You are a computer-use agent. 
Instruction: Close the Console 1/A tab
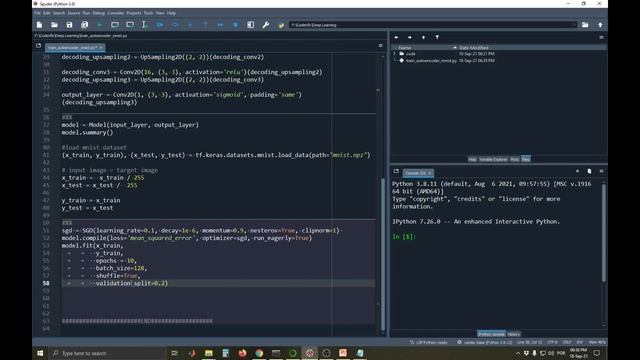(x=429, y=173)
